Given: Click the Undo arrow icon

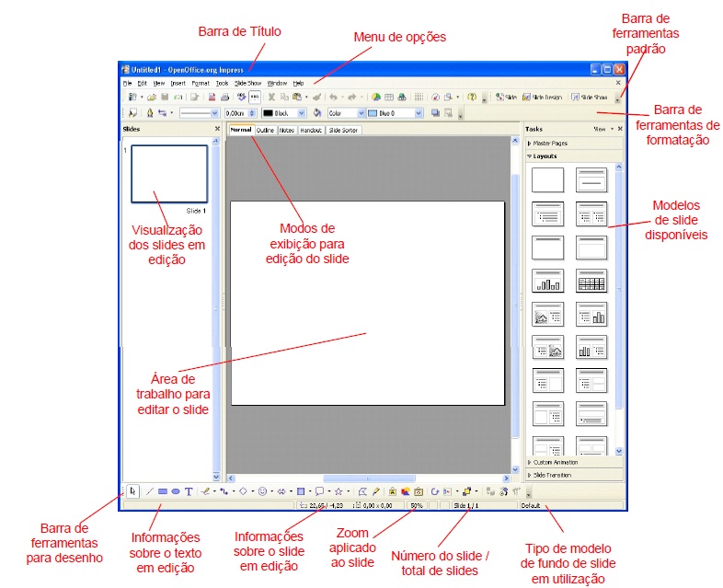Looking at the screenshot, I should (333, 97).
